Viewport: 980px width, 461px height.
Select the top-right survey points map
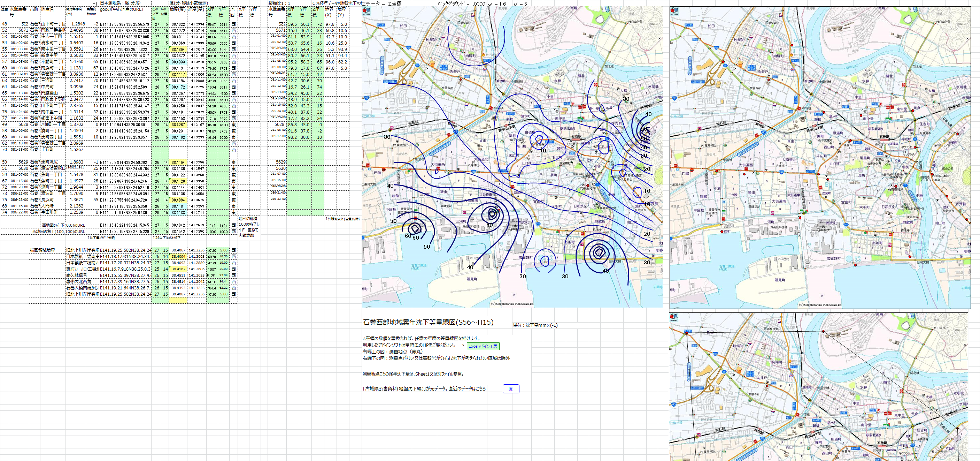[820, 158]
